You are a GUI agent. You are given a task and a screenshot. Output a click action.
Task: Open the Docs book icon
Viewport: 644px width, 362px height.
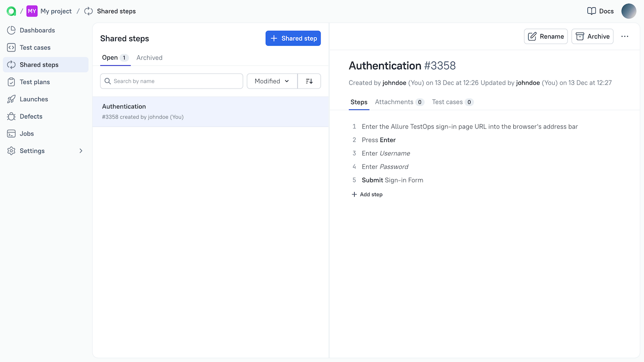coord(591,11)
